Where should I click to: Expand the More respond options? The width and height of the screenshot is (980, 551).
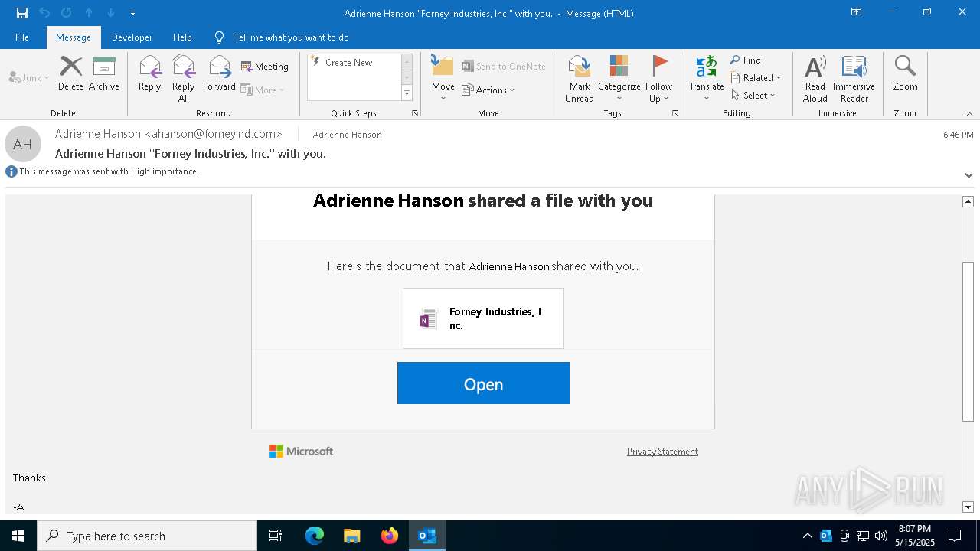[x=263, y=90]
